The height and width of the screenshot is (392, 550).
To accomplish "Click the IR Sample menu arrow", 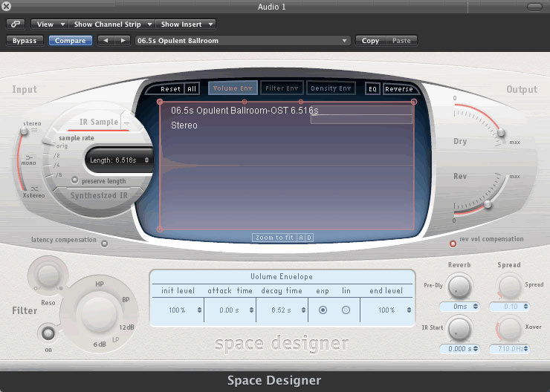I will coord(126,122).
